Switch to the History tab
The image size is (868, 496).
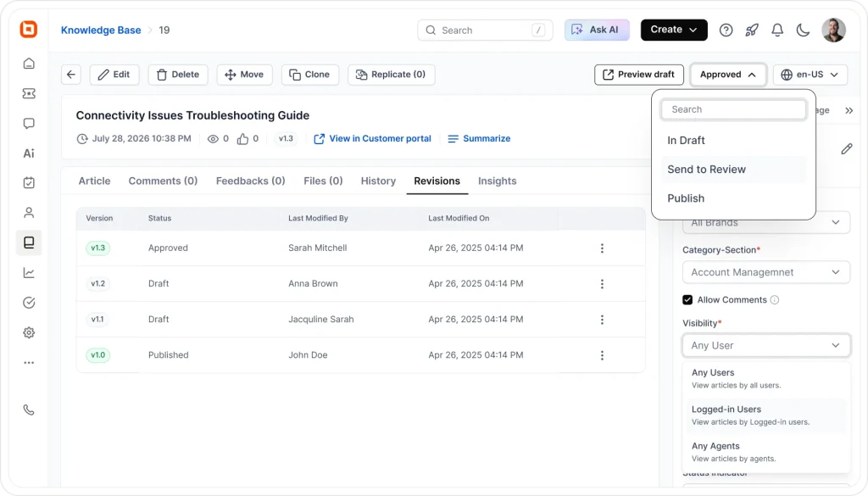pos(378,181)
